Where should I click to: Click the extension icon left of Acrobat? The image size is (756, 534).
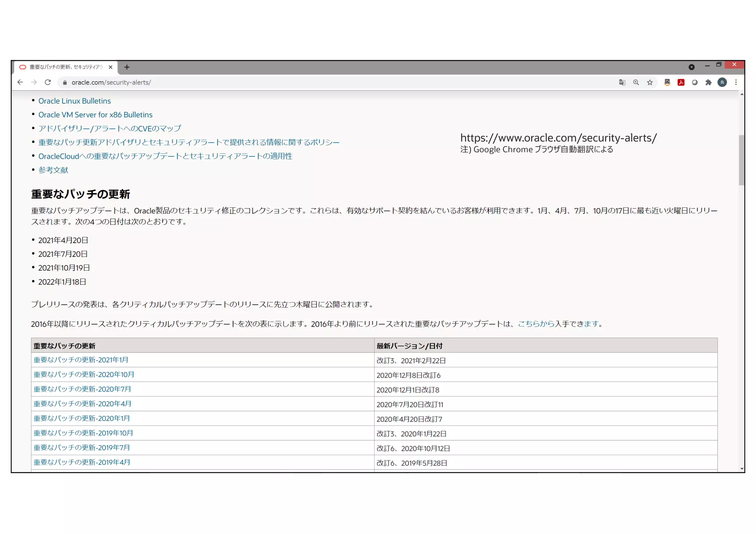[x=667, y=82]
